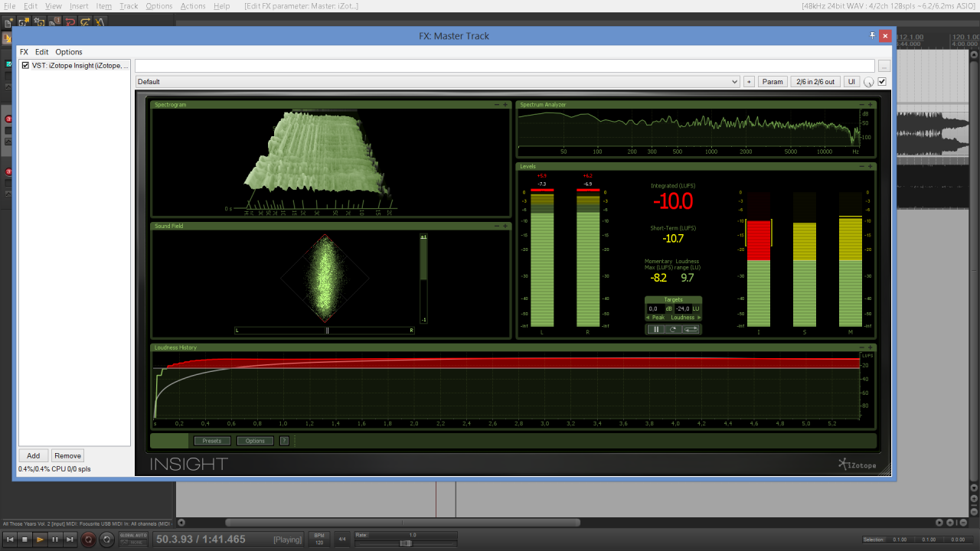Go to project end in transport
This screenshot has width=980, height=551.
click(70, 540)
